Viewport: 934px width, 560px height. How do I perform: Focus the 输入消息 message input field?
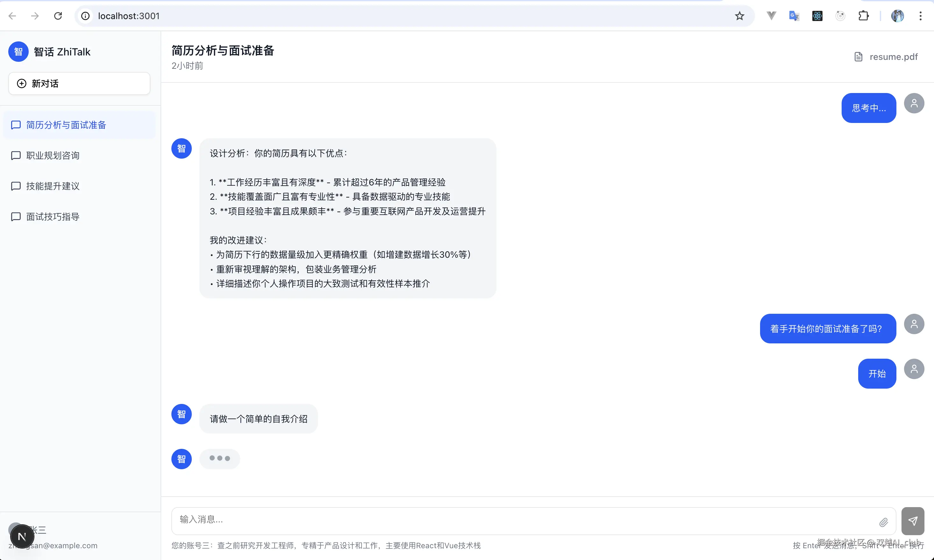(525, 520)
